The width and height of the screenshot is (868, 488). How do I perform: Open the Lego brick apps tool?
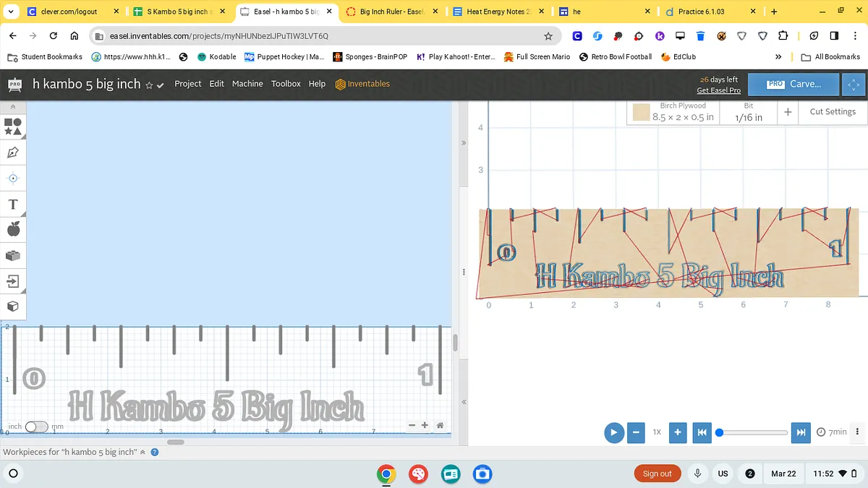click(13, 255)
